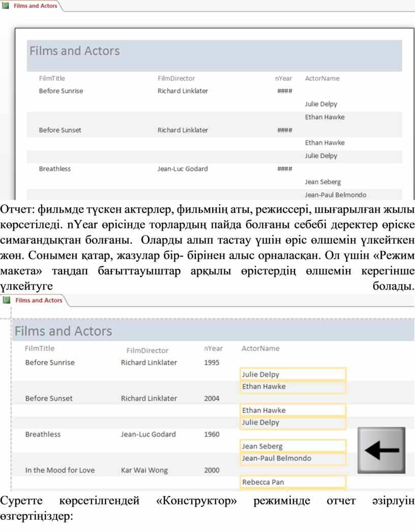Click Richard Linklater in the 1995 row

click(149, 362)
